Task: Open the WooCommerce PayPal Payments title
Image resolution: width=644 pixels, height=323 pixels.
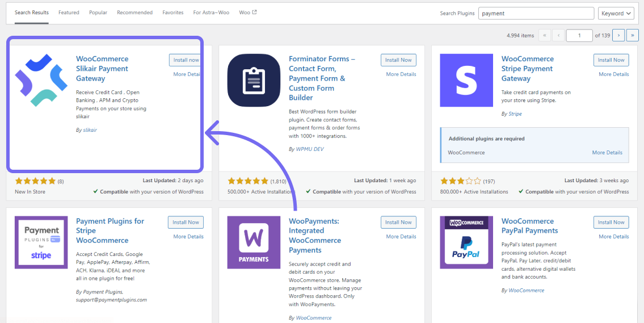Action: point(530,226)
